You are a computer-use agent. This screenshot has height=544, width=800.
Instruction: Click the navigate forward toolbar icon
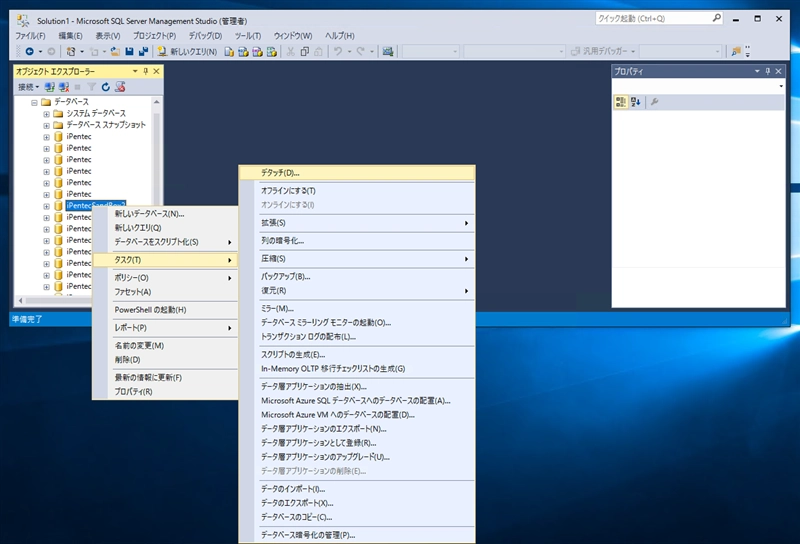tap(51, 51)
